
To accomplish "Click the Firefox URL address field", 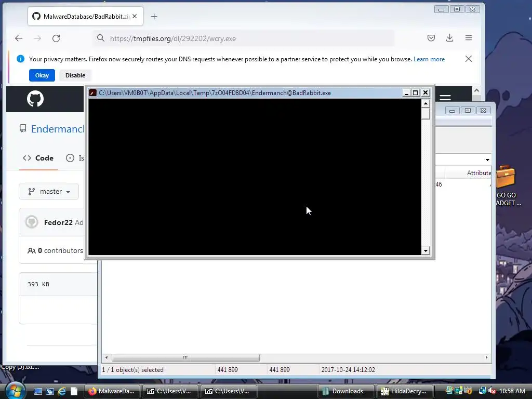I will pyautogui.click(x=244, y=38).
